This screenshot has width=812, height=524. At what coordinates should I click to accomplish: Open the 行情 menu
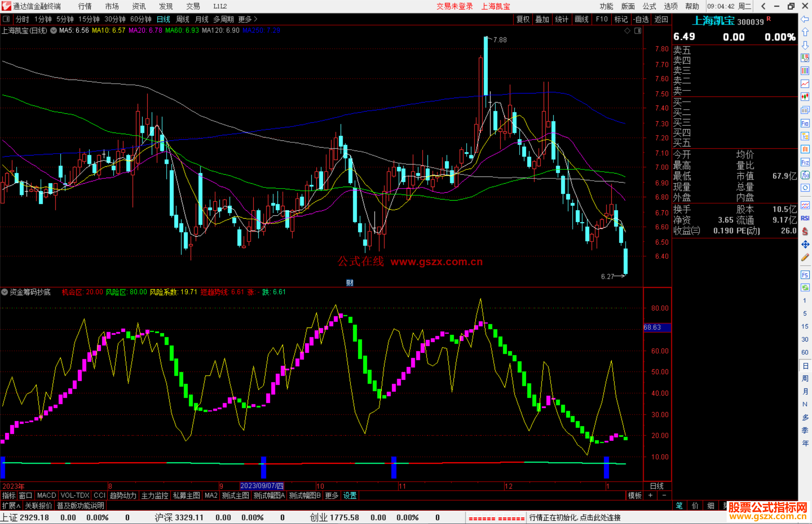85,6
